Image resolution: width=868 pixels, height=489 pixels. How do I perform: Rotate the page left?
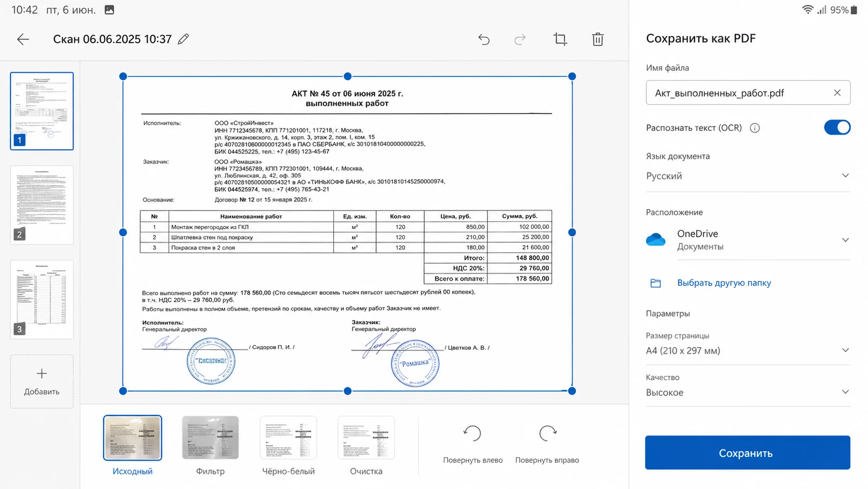(x=472, y=444)
